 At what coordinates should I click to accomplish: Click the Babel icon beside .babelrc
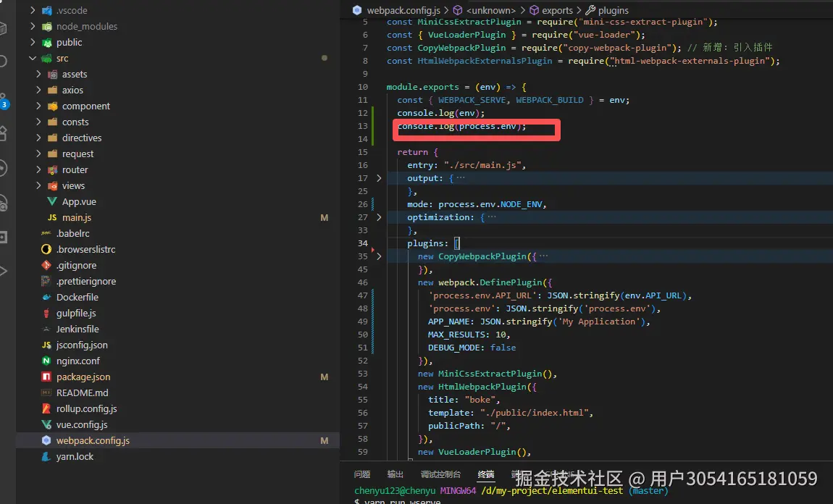click(46, 234)
